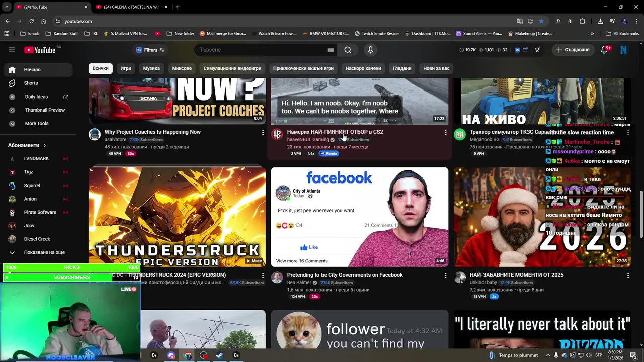The height and width of the screenshot is (362, 644).
Task: Open Chrome from the taskbar
Action: point(188,355)
